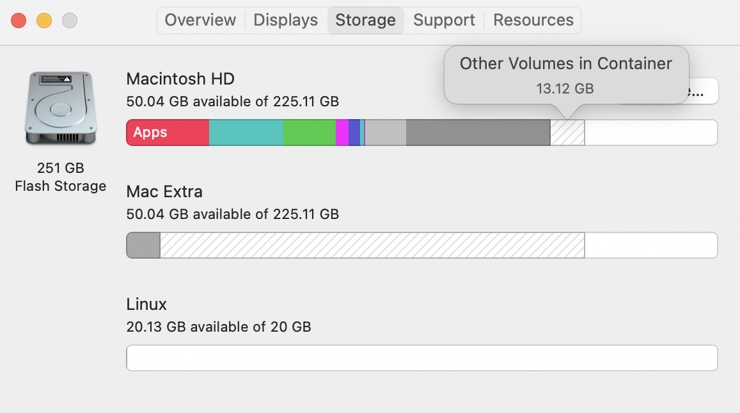Click the dark gray Macintosh HD segment

point(478,133)
